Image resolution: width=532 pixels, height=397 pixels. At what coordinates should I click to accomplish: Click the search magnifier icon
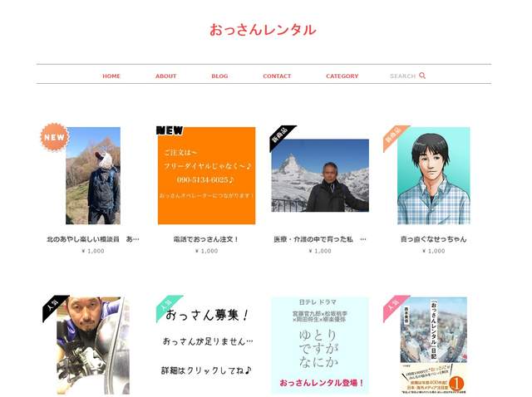[x=422, y=76]
